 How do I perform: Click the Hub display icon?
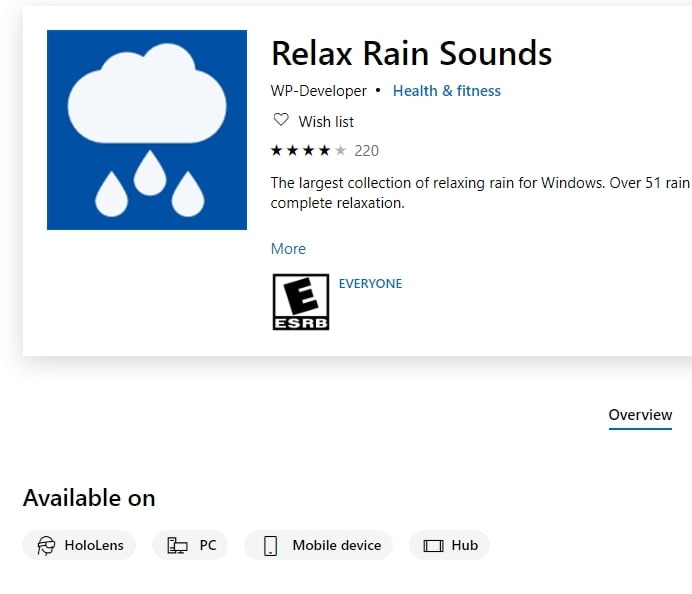coord(433,546)
